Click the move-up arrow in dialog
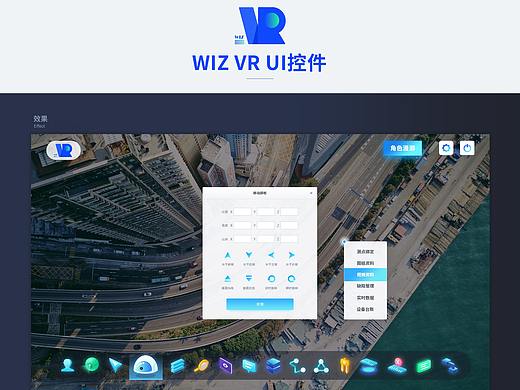Viewport: 520px width, 390px height. (x=228, y=255)
